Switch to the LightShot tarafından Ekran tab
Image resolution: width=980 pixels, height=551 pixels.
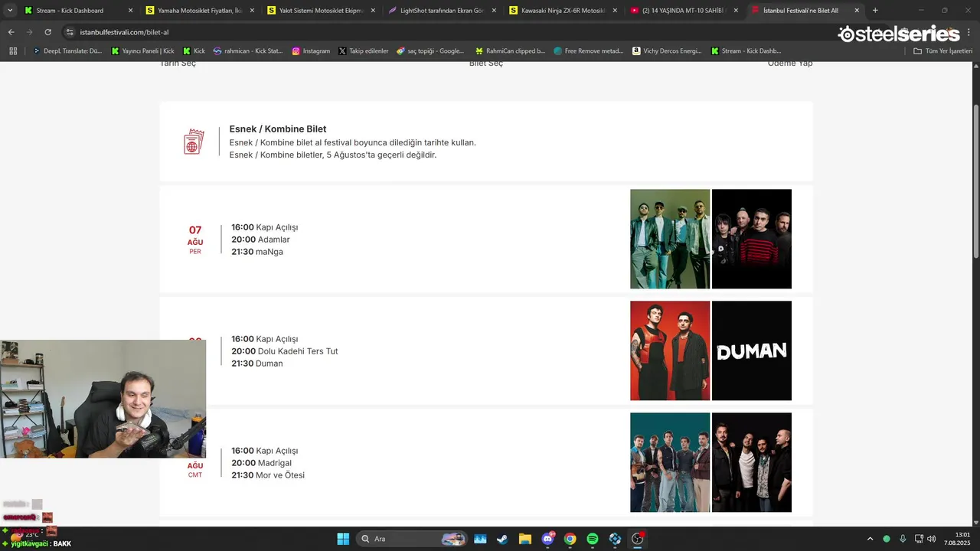click(x=443, y=11)
